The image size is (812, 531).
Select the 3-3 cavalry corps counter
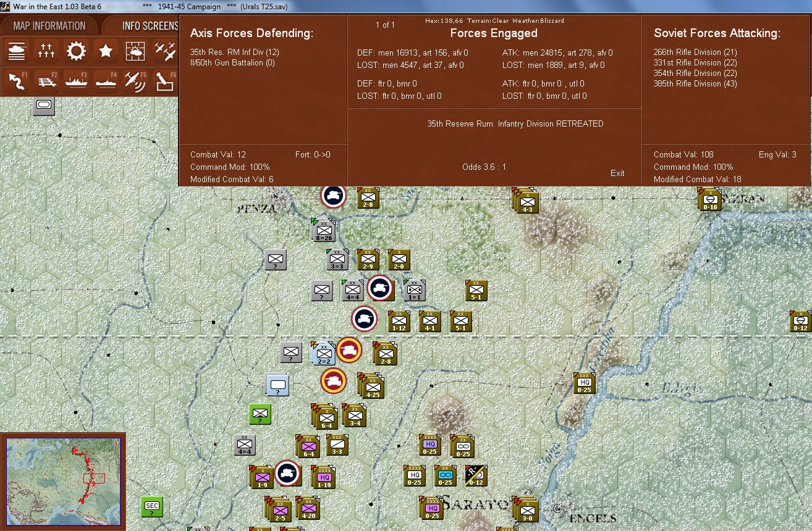[337, 445]
